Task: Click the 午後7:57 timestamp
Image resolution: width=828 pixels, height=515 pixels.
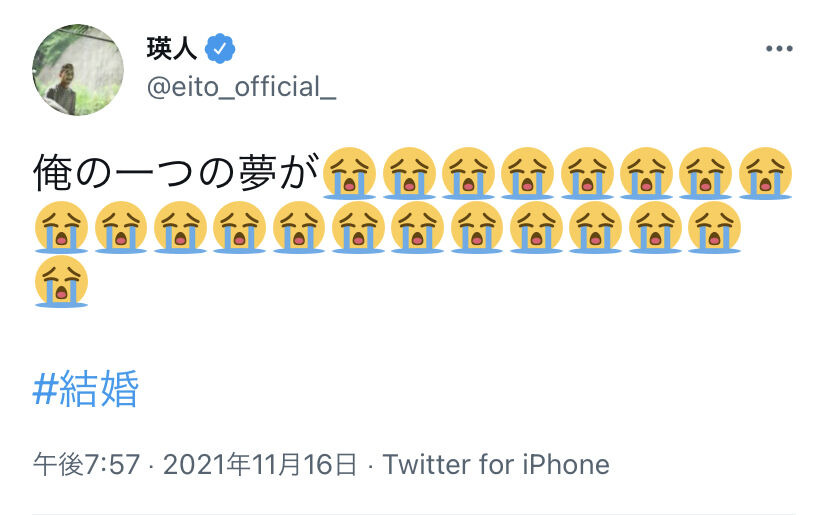Action: [86, 464]
